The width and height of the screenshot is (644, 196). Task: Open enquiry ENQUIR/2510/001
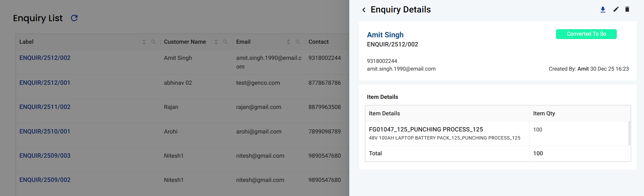(x=45, y=131)
